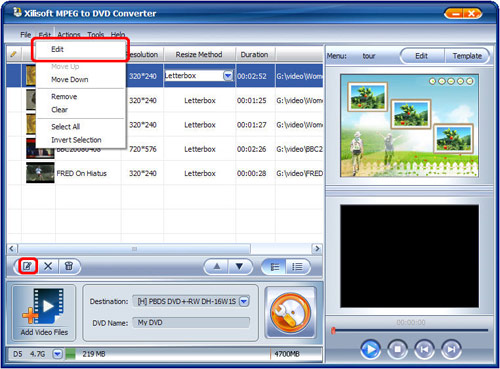
Task: Click the playback seek slider handle
Action: pyautogui.click(x=333, y=330)
